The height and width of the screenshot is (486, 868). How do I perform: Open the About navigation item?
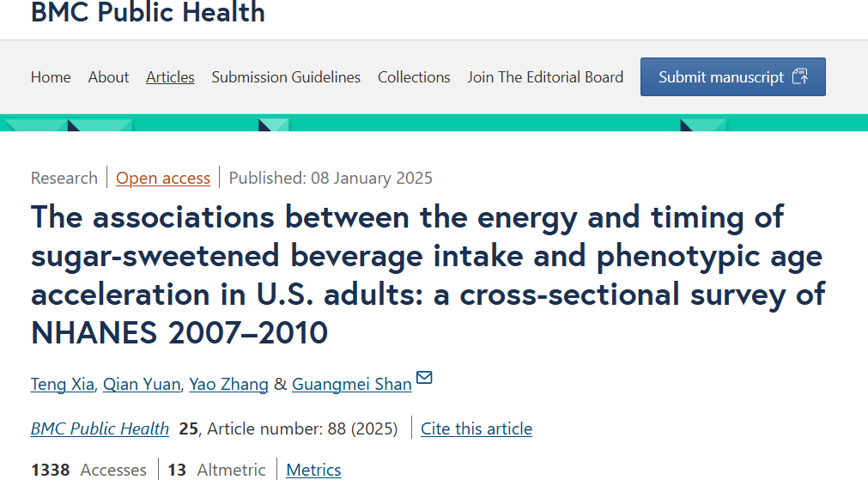pyautogui.click(x=108, y=77)
